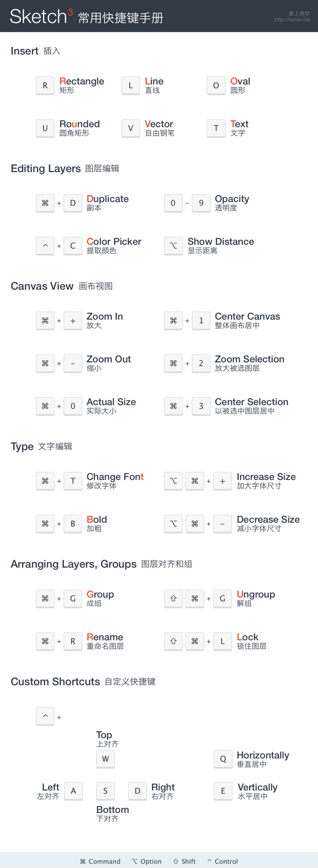This screenshot has width=318, height=868.
Task: Click the R key beside Rectangle
Action: (45, 86)
